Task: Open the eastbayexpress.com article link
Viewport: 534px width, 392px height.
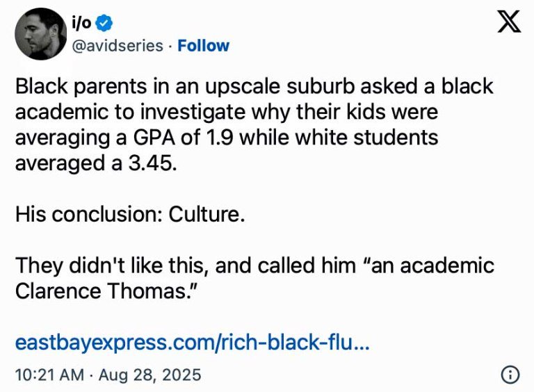Action: pos(192,343)
